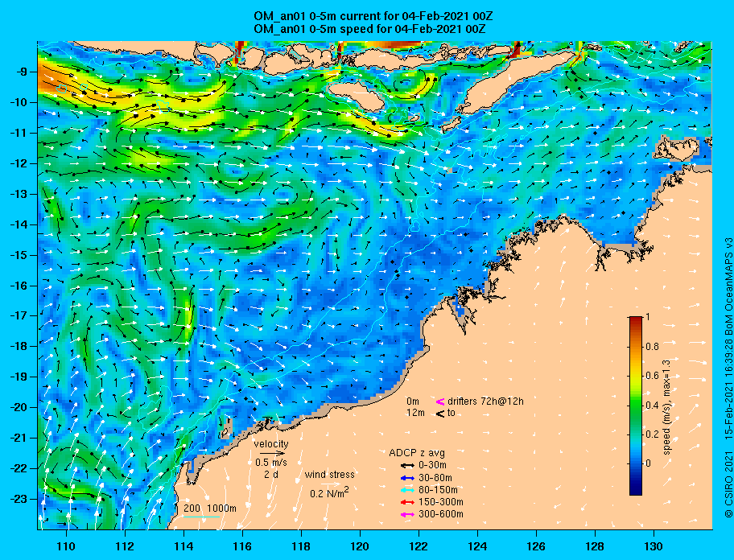Image resolution: width=734 pixels, height=560 pixels.
Task: Click the '150-300m' legend label
Action: [441, 502]
